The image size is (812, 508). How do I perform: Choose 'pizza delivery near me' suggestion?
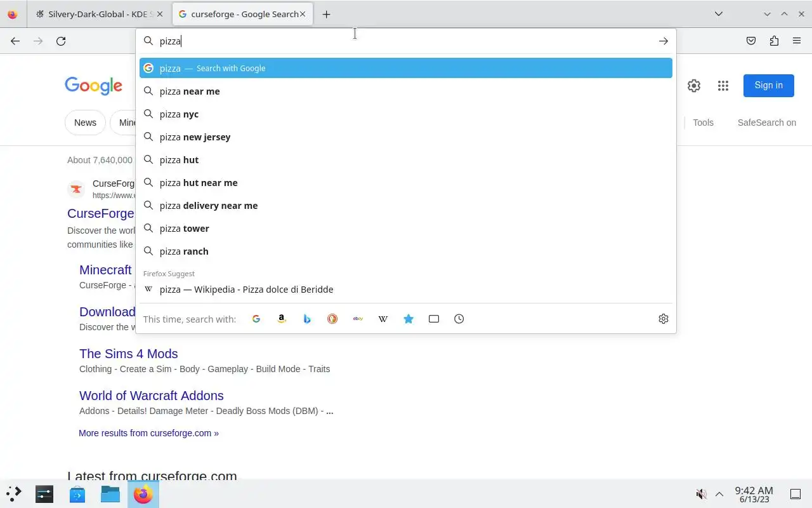pos(406,205)
